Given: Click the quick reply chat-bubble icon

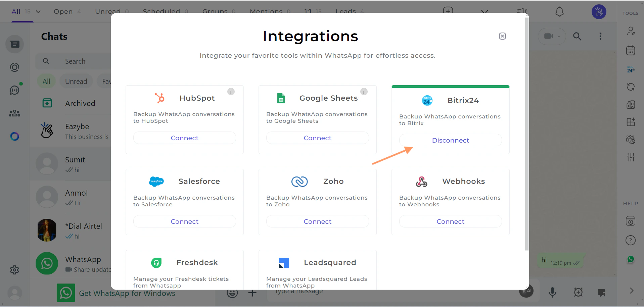Looking at the screenshot, I should tap(602, 293).
